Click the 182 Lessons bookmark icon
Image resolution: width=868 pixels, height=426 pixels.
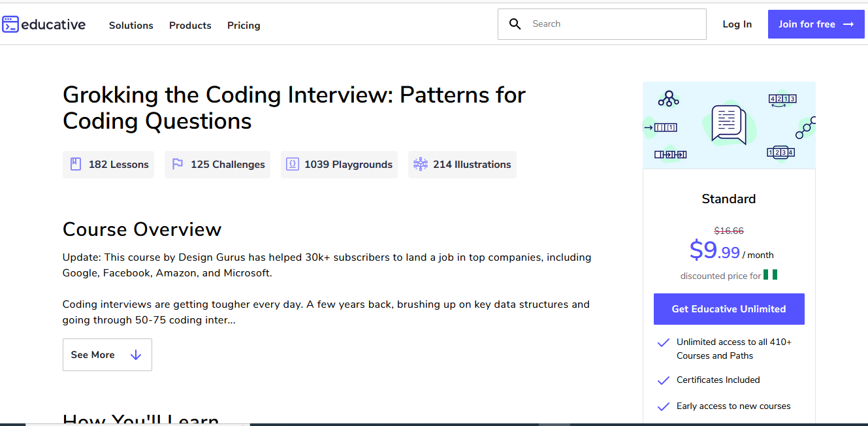76,164
